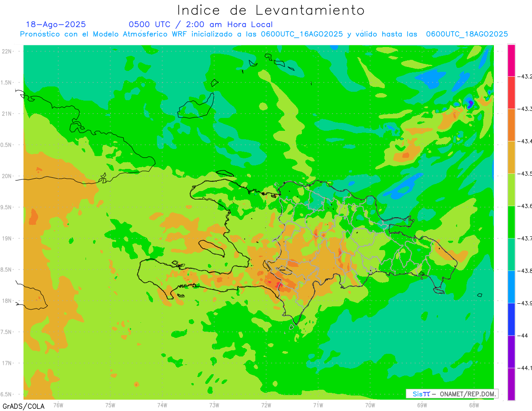This screenshot has width=532, height=411.
Task: Click the "-43.5" colorbar value
Action: point(525,174)
